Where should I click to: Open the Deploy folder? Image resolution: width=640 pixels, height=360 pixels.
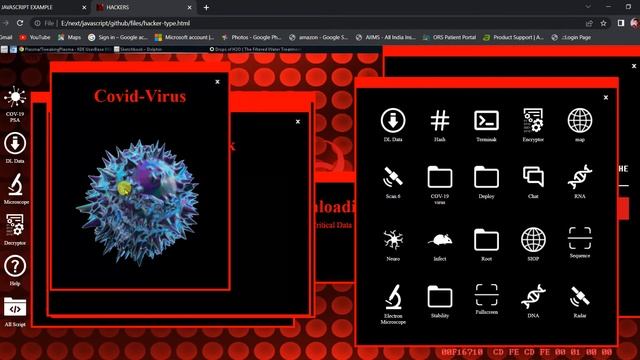486,181
